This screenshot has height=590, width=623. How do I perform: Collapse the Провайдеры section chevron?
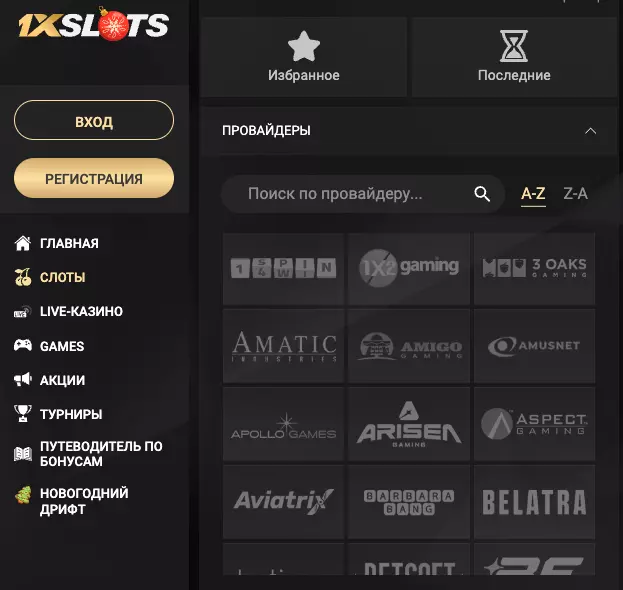pyautogui.click(x=590, y=131)
